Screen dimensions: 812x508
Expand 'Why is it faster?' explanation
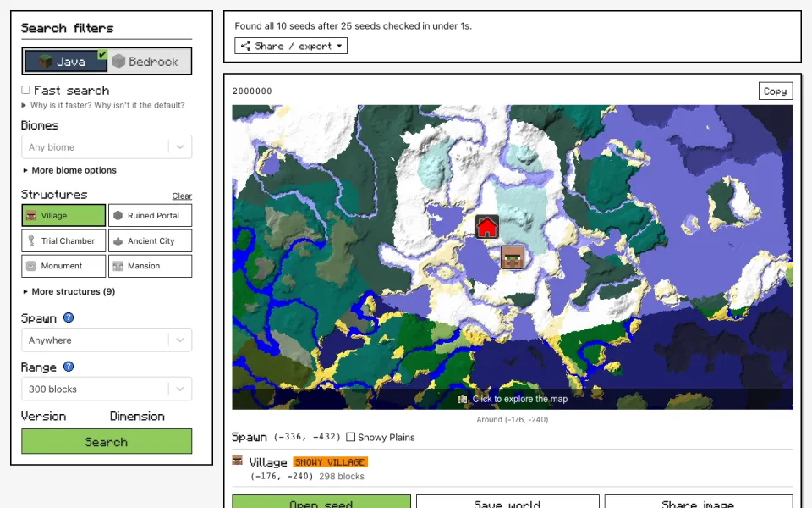pos(103,105)
